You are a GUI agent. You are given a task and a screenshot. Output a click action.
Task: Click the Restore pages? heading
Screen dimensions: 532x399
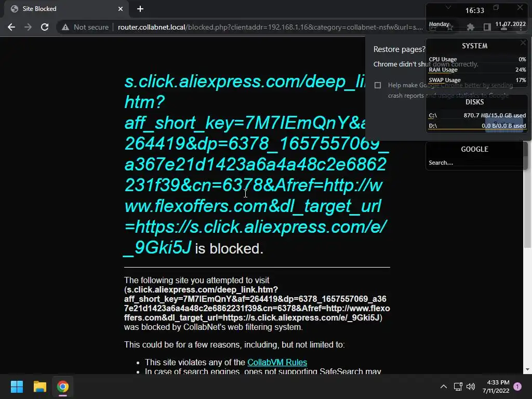point(400,49)
